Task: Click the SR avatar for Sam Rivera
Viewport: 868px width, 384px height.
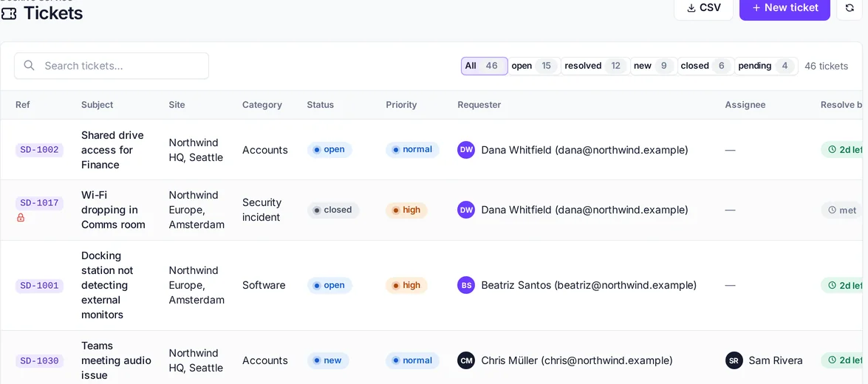Action: (734, 361)
